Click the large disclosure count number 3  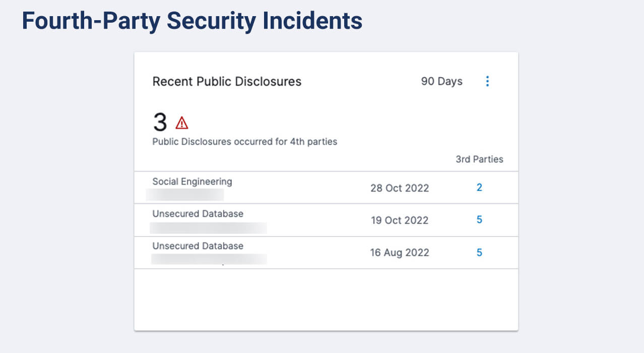(x=160, y=123)
